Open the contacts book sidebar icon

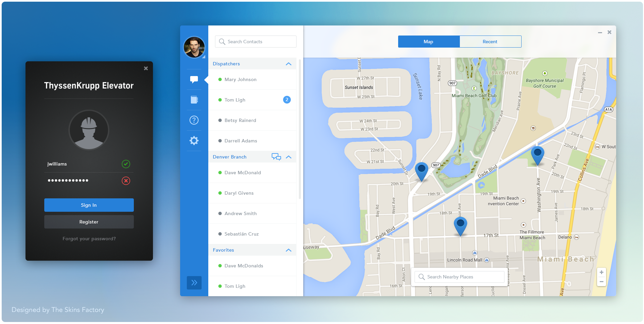[x=194, y=100]
